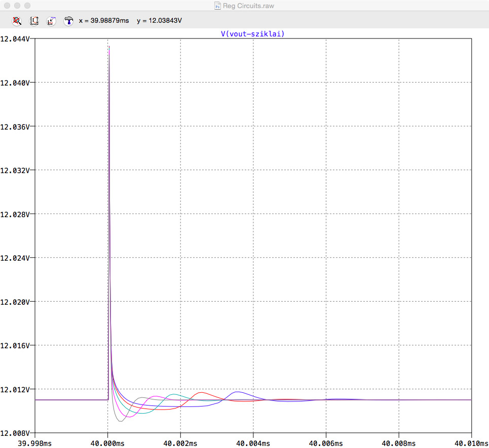The height and width of the screenshot is (448, 489).
Task: Click the autorange Y-axis toolbar icon
Action: [34, 21]
